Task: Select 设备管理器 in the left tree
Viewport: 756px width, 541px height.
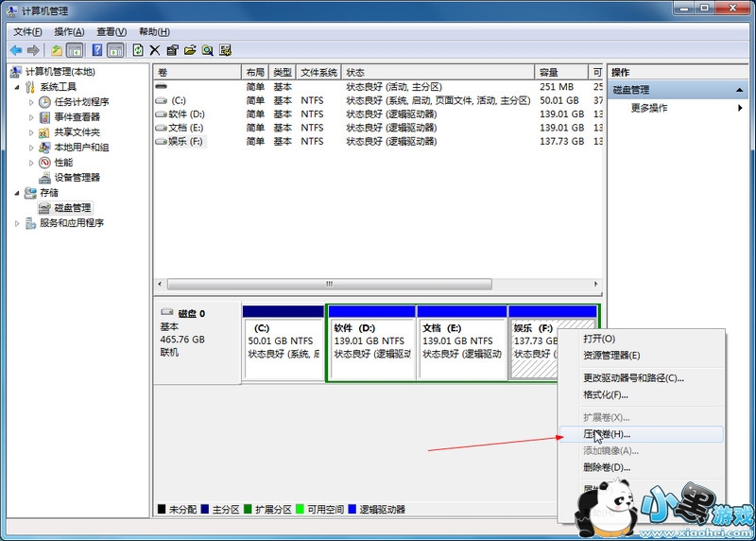Action: (77, 178)
